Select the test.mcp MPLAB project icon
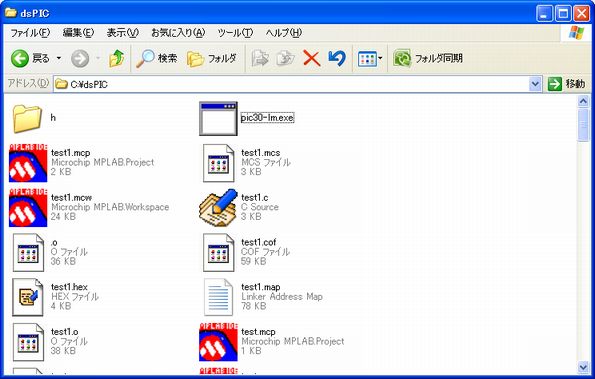This screenshot has width=595, height=379. click(218, 342)
